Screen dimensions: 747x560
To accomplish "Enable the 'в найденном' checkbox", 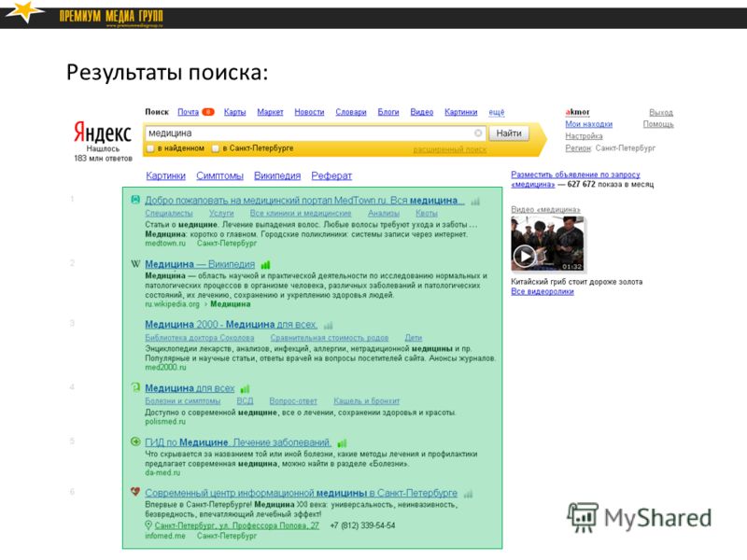I will (150, 148).
